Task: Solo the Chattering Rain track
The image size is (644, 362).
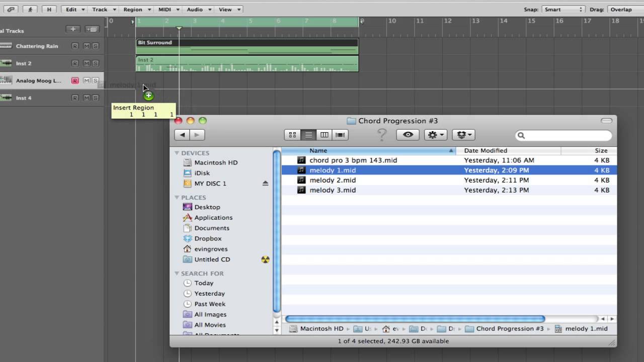Action: [95, 46]
